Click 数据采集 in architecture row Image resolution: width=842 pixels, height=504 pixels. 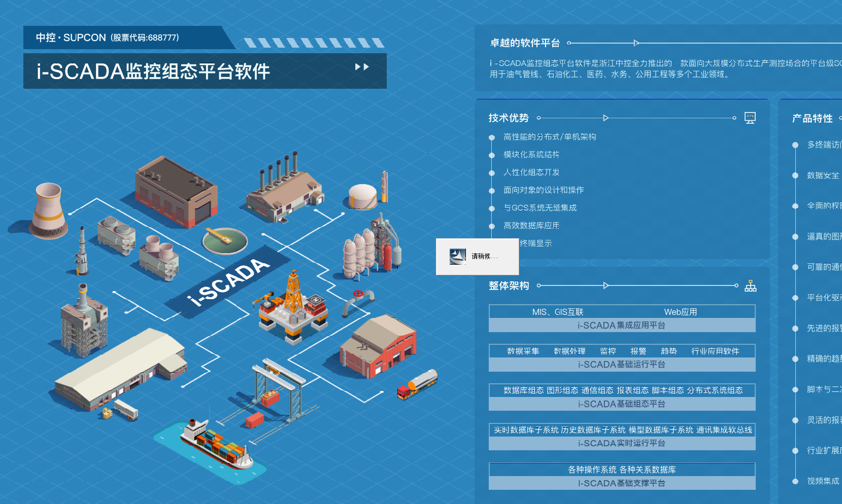pos(523,351)
